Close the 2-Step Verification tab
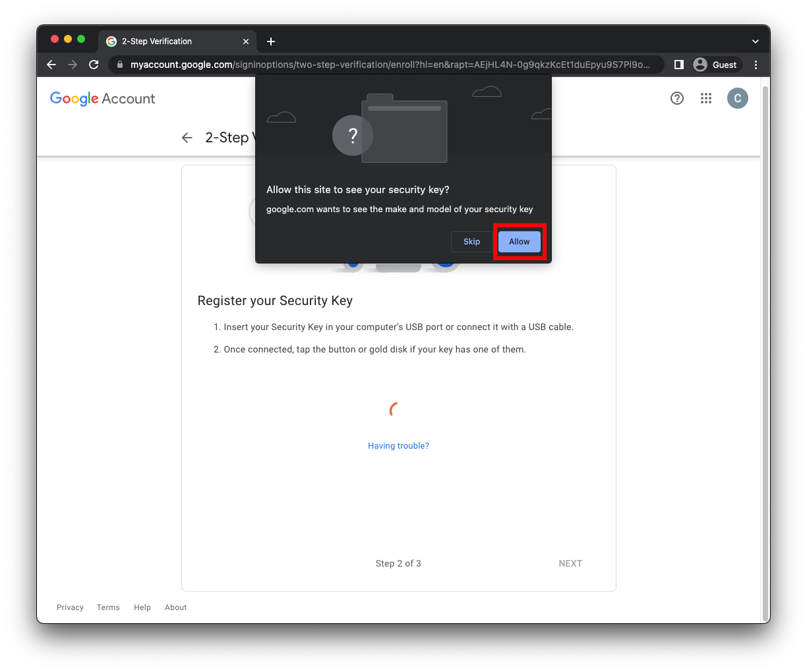This screenshot has width=807, height=672. coord(246,42)
